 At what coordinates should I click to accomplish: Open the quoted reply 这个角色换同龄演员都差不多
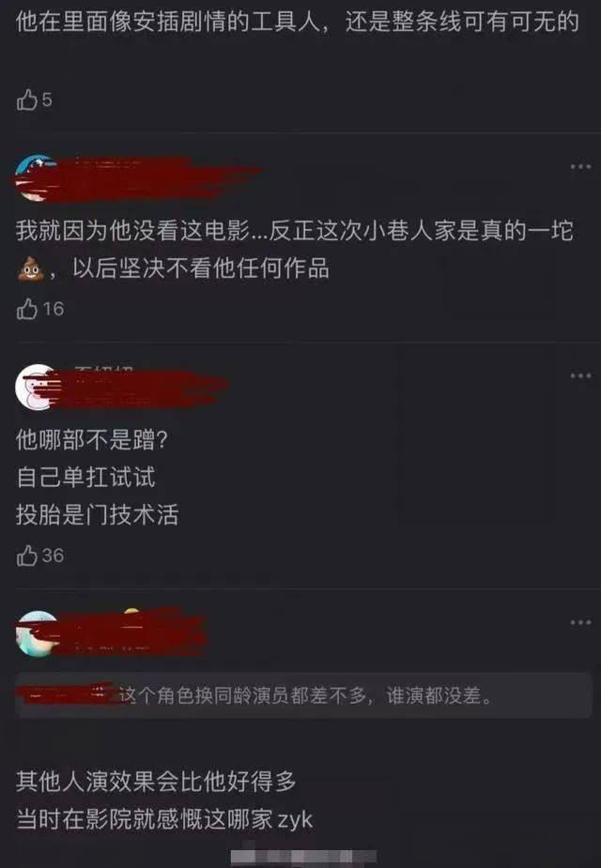point(303,695)
